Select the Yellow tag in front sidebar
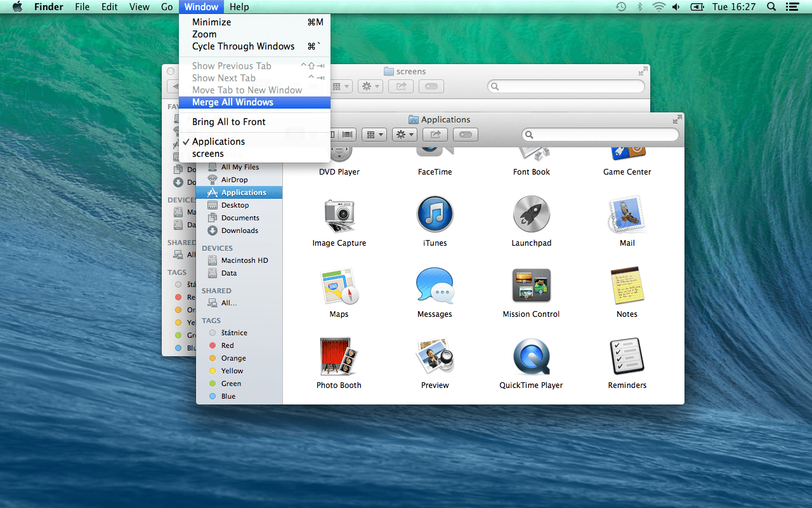The height and width of the screenshot is (508, 812). point(239,371)
